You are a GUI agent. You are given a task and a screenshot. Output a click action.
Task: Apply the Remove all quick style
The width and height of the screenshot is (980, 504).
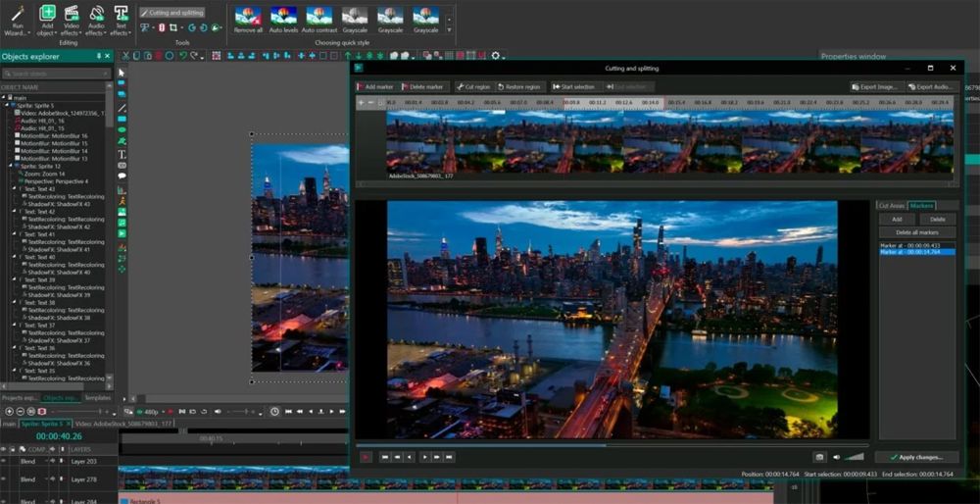coord(248,20)
